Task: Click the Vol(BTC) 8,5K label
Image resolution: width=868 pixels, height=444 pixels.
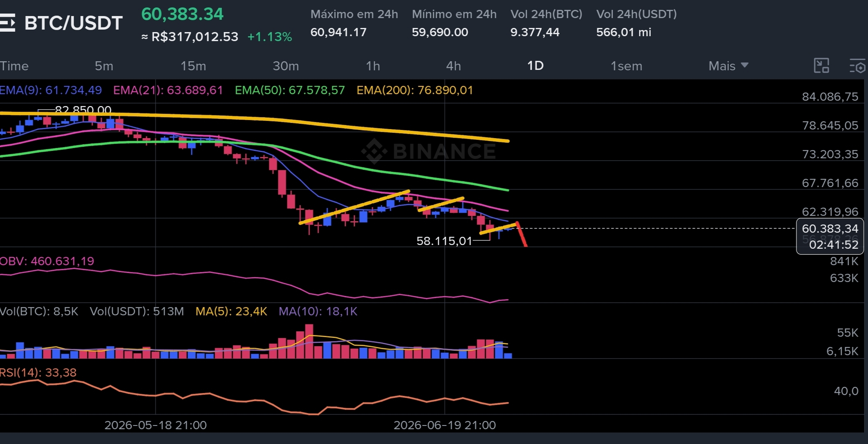Action: click(x=39, y=311)
